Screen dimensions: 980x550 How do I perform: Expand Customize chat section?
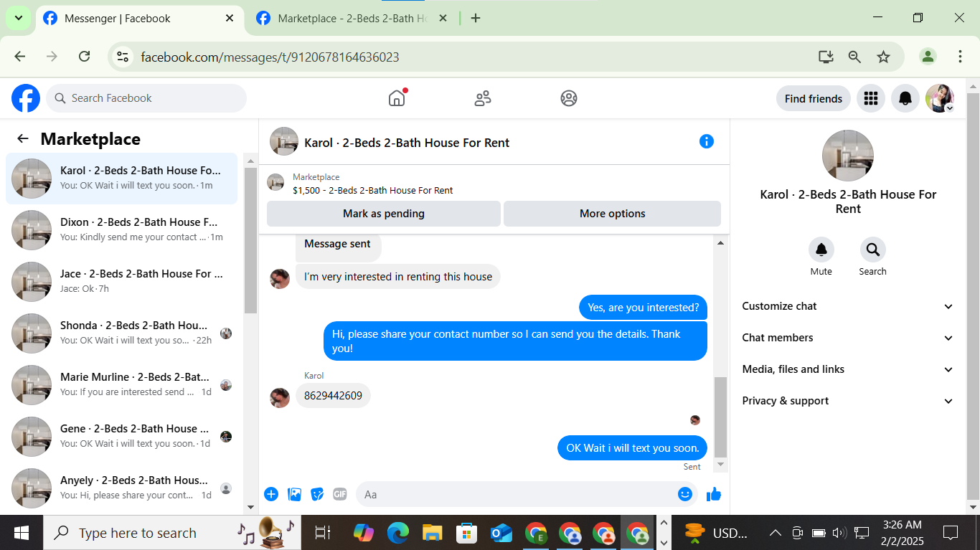(x=848, y=306)
